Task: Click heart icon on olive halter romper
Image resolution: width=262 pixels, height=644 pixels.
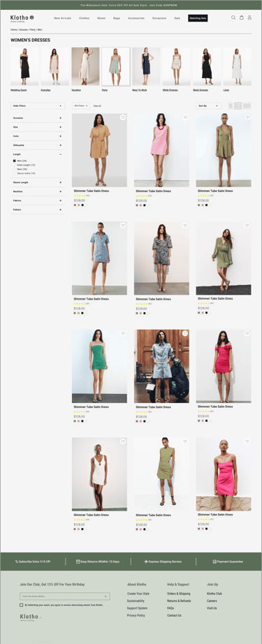Action: [247, 117]
